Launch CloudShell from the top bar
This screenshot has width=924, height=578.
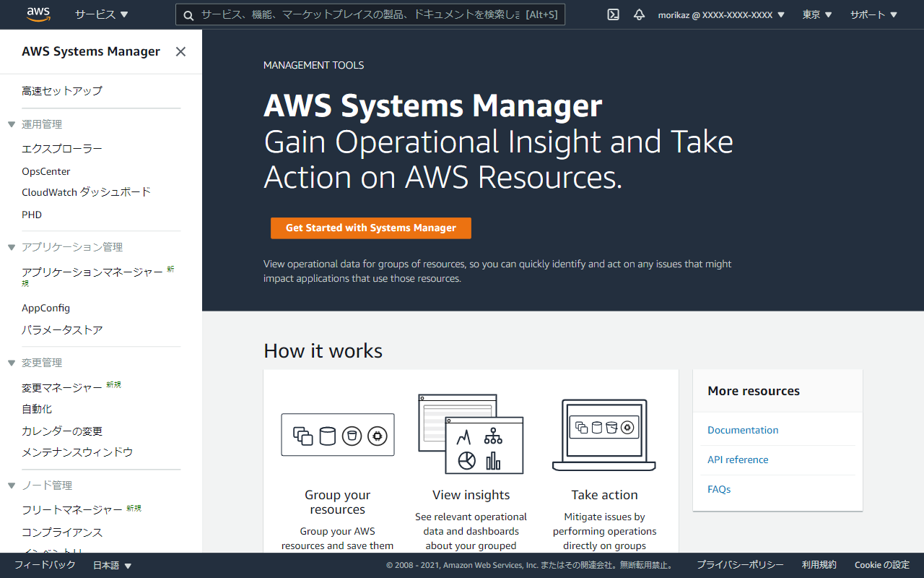(x=612, y=14)
